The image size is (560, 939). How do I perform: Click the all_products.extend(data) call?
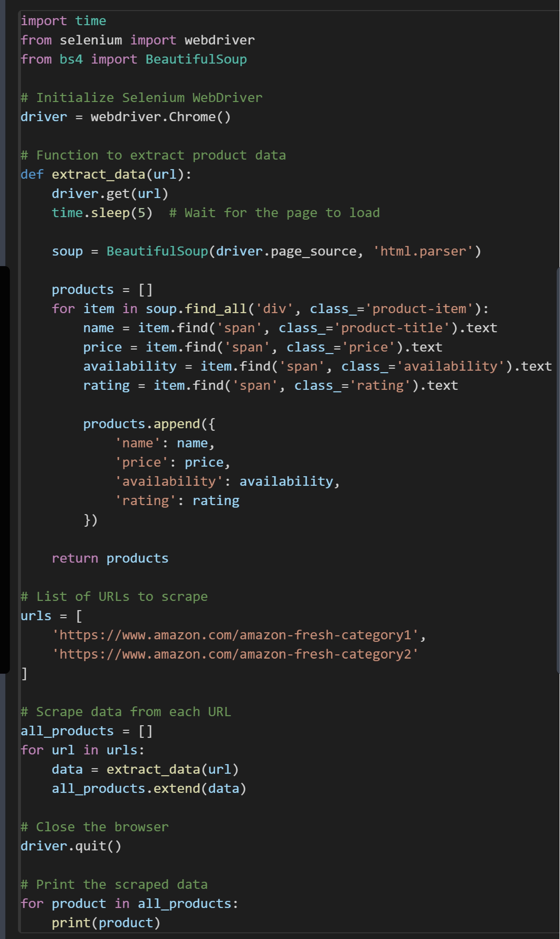(149, 788)
